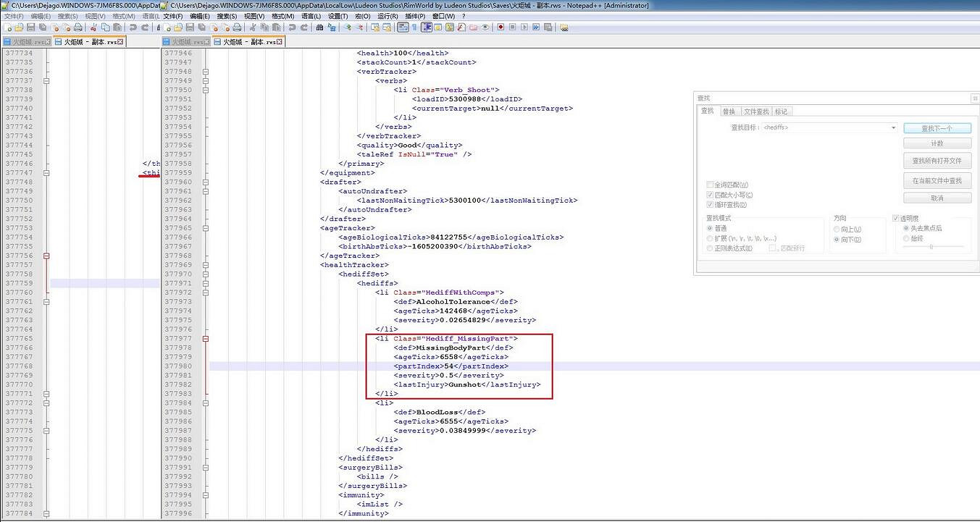Switch to the 替换 tab in find dialog
The height and width of the screenshot is (522, 980).
coord(729,111)
